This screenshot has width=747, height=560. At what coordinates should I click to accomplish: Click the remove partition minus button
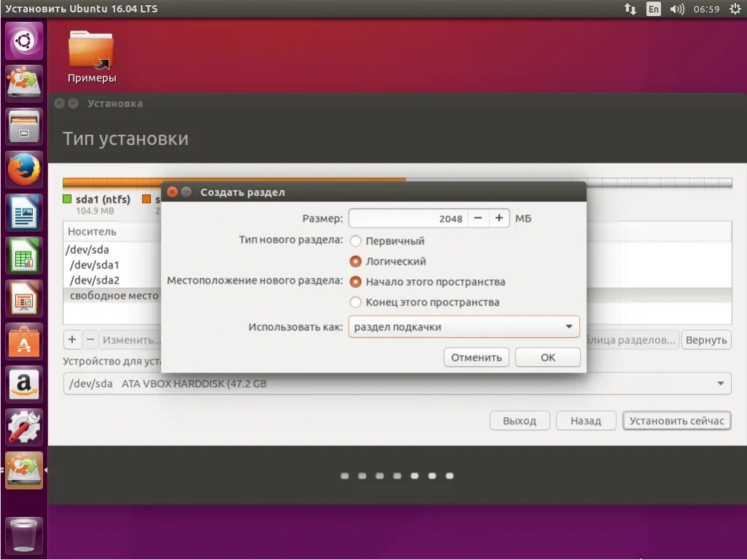(x=90, y=340)
